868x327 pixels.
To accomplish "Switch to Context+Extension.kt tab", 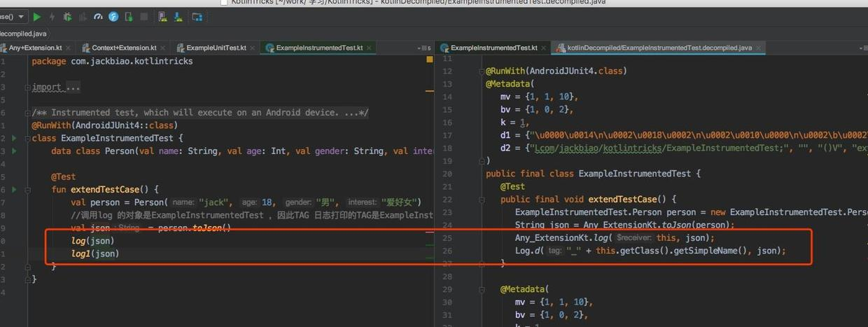I will (124, 48).
